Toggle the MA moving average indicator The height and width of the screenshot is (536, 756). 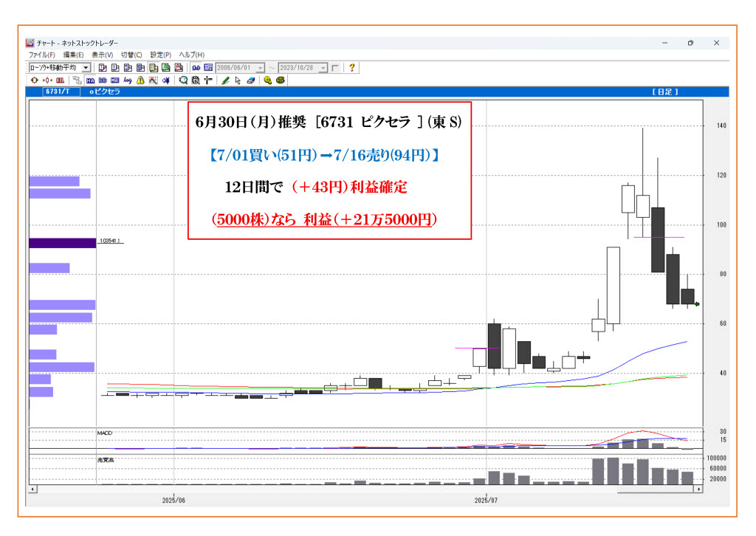(91, 80)
